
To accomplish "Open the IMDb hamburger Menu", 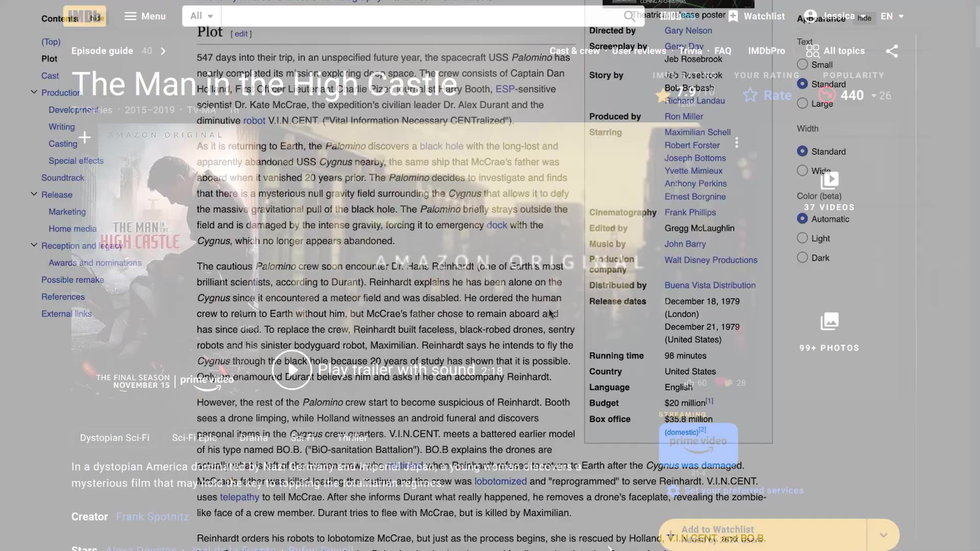I will coord(145,16).
